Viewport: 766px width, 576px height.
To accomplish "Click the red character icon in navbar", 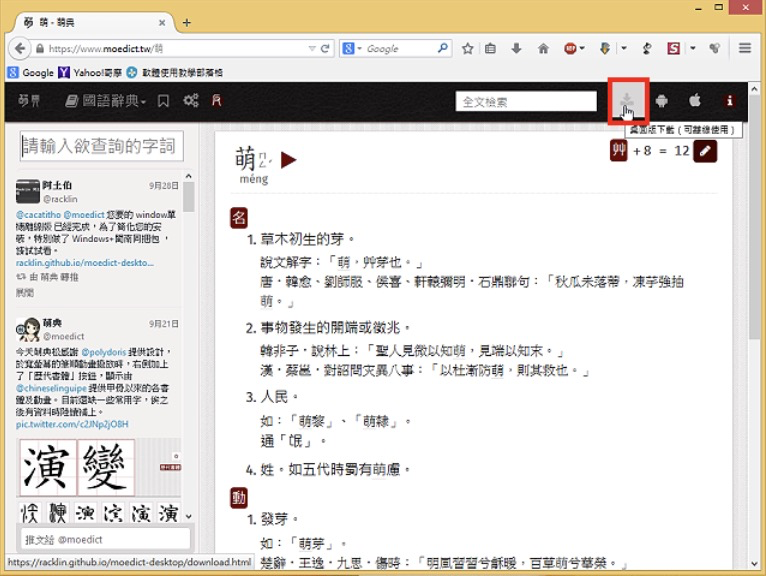I will [216, 101].
